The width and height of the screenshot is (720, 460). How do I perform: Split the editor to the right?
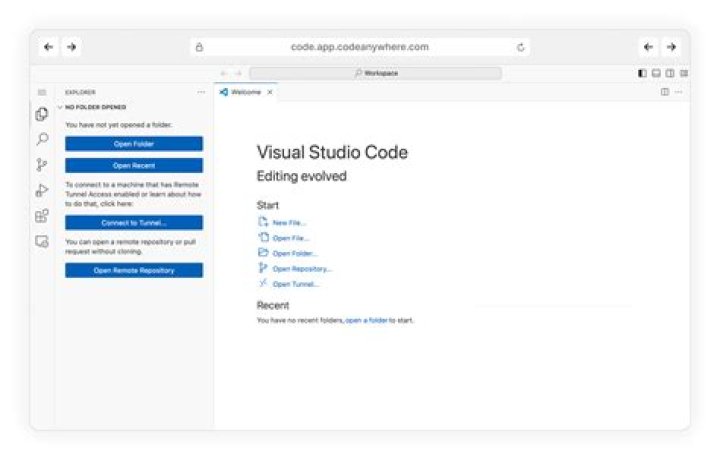(664, 92)
